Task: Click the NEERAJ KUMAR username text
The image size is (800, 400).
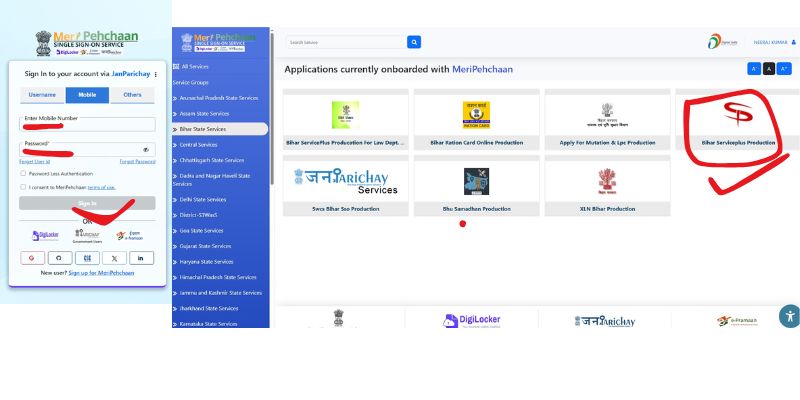Action: (x=770, y=42)
